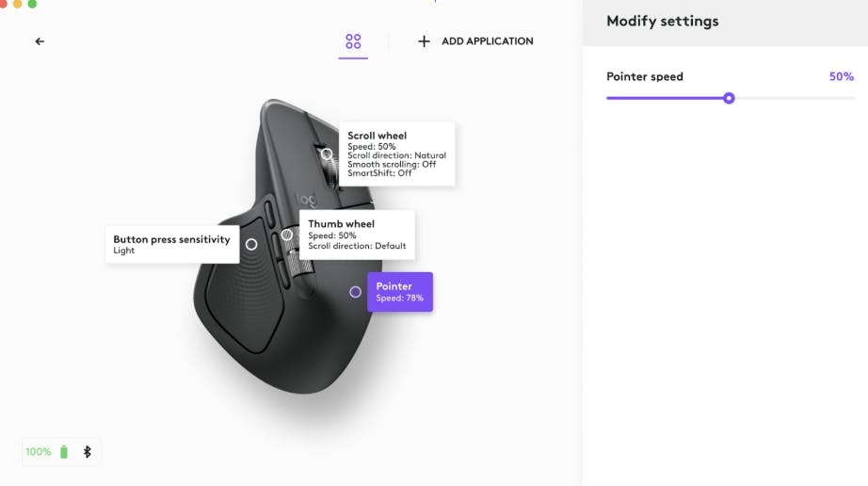Click the ADD APPLICATION label
Image resolution: width=868 pixels, height=486 pixels.
click(x=487, y=40)
